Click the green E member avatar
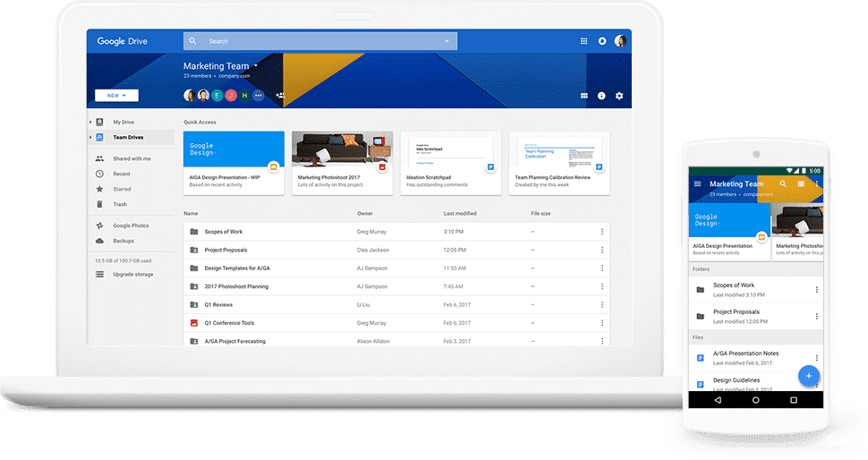868x460 pixels. pos(217,95)
